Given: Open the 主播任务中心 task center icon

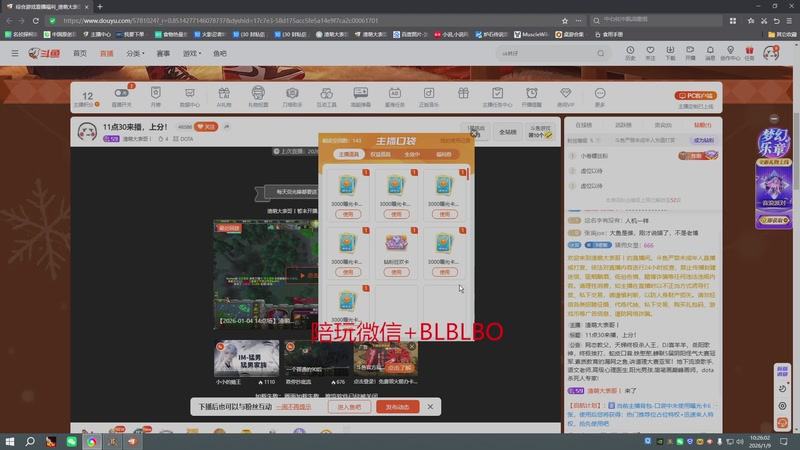Looking at the screenshot, I should click(x=497, y=96).
